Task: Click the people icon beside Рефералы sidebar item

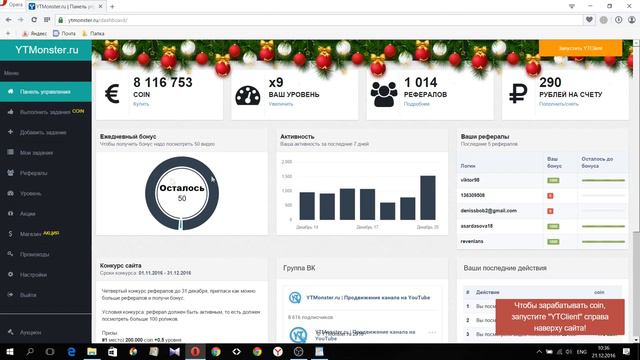Action: (x=11, y=173)
